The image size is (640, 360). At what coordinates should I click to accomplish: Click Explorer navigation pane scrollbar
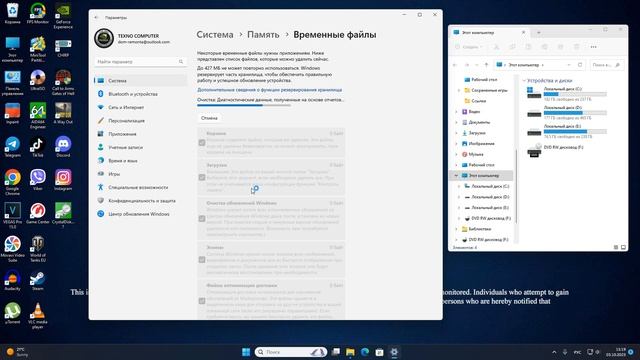[516, 186]
